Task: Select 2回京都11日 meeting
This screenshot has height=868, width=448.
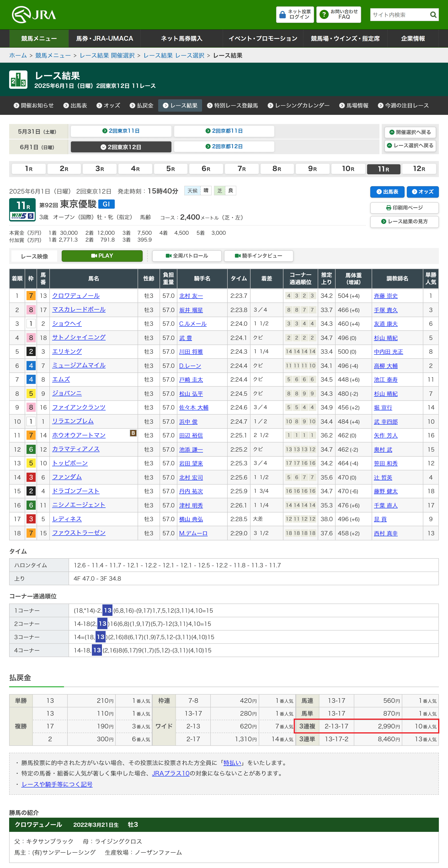Action: pyautogui.click(x=224, y=131)
